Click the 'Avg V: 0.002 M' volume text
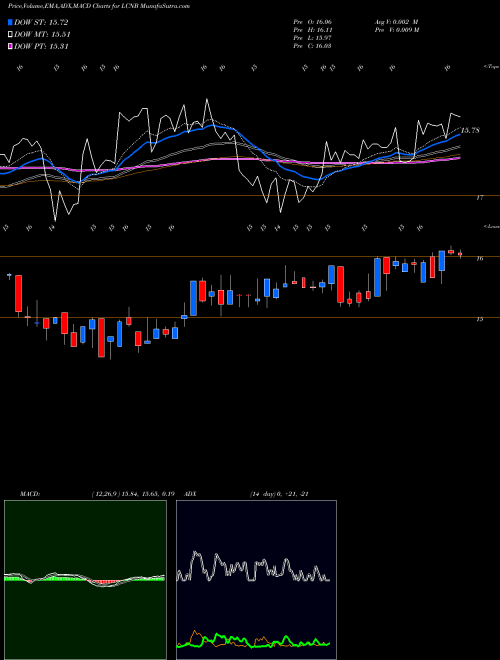The width and height of the screenshot is (500, 660). (x=396, y=21)
